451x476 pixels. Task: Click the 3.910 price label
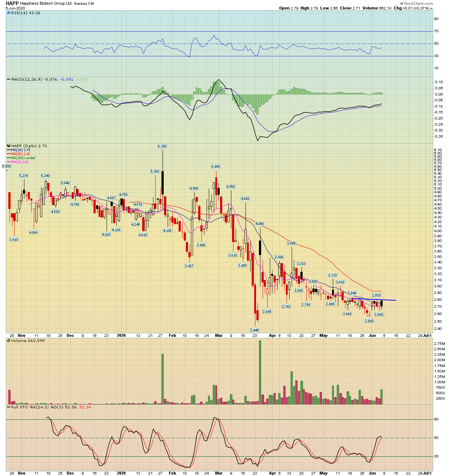click(14, 239)
